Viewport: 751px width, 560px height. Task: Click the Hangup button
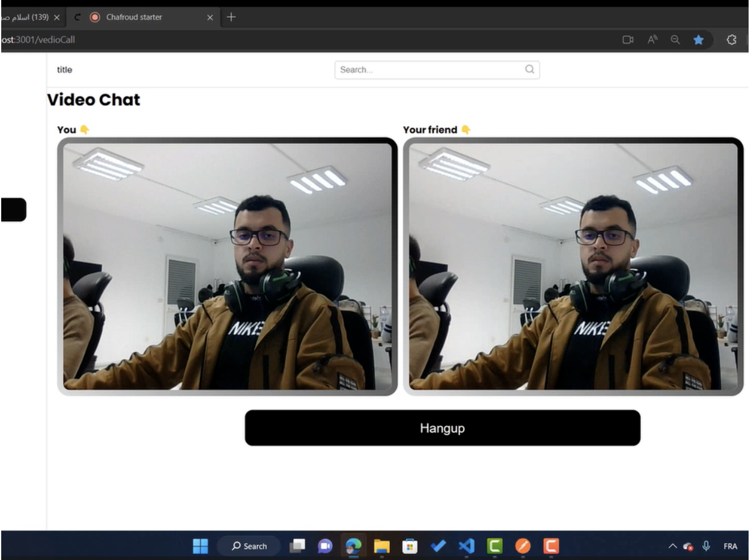pos(442,428)
